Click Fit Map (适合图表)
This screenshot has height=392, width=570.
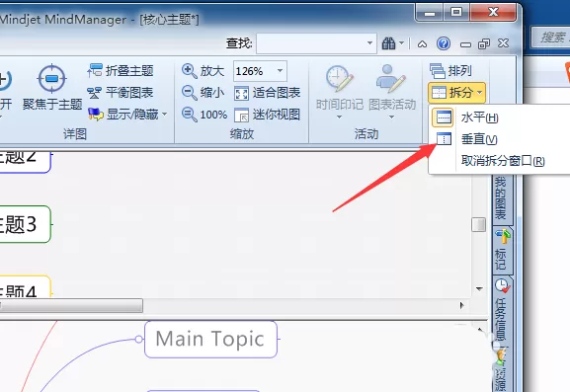pyautogui.click(x=267, y=93)
